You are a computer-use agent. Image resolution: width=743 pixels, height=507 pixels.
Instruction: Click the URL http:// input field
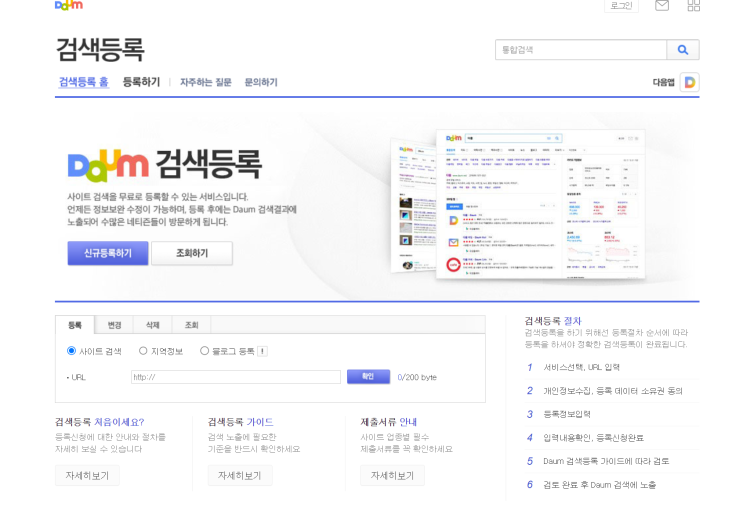coord(236,377)
